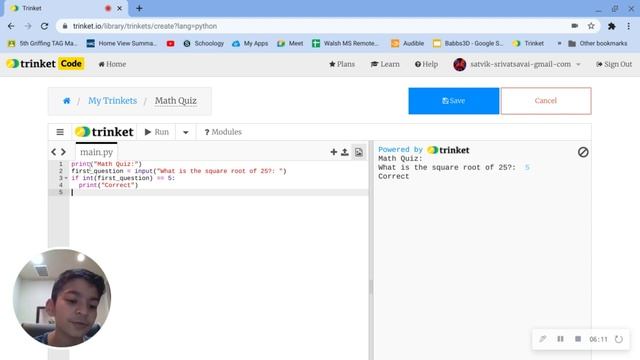
Task: Open the image library icon
Action: pyautogui.click(x=358, y=152)
